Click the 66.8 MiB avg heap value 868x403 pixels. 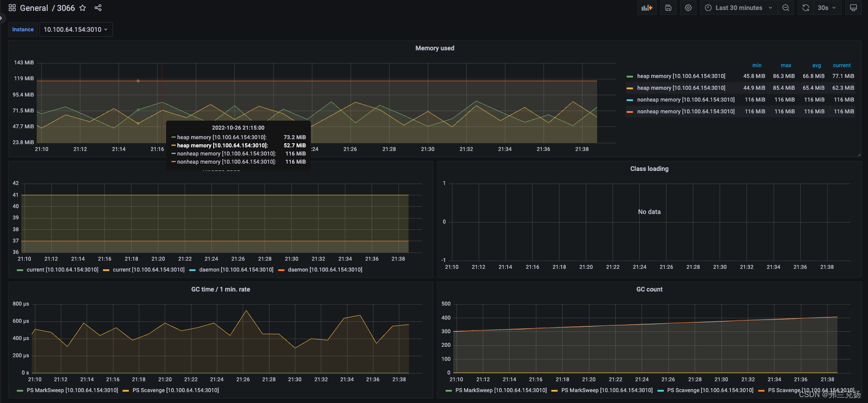pyautogui.click(x=814, y=76)
